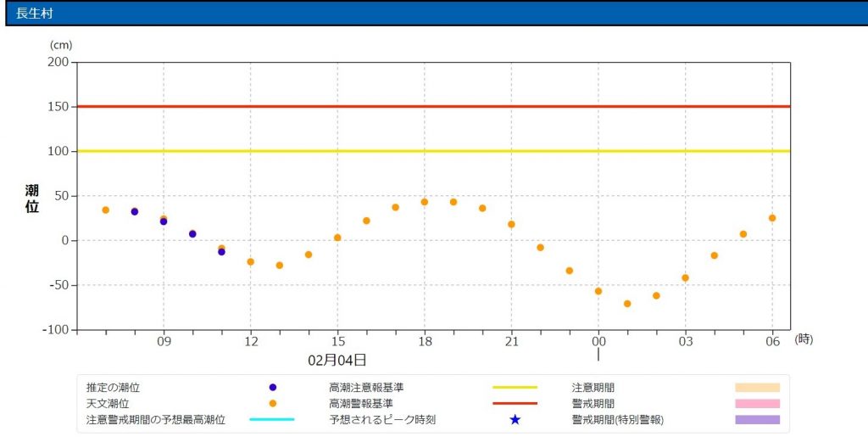Click the blue star icon for 予想されるピーク時刻
This screenshot has width=868, height=448.
(x=515, y=419)
